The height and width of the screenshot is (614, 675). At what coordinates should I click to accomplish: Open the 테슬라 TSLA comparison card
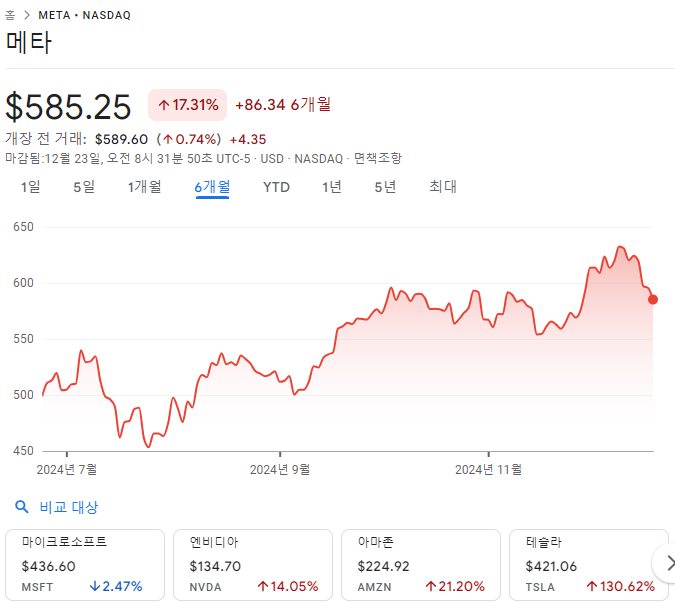point(588,564)
